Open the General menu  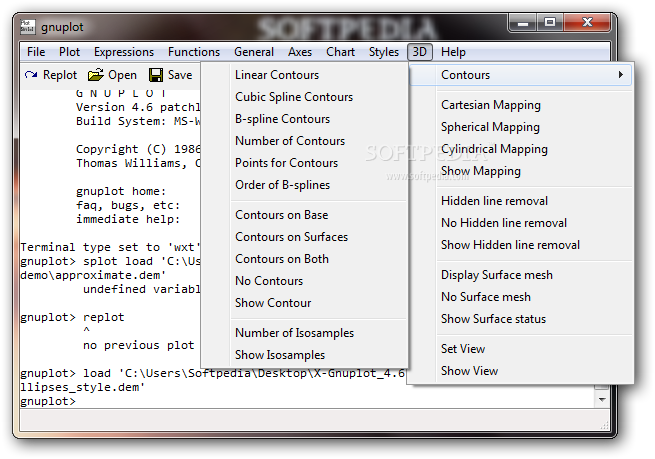[254, 52]
